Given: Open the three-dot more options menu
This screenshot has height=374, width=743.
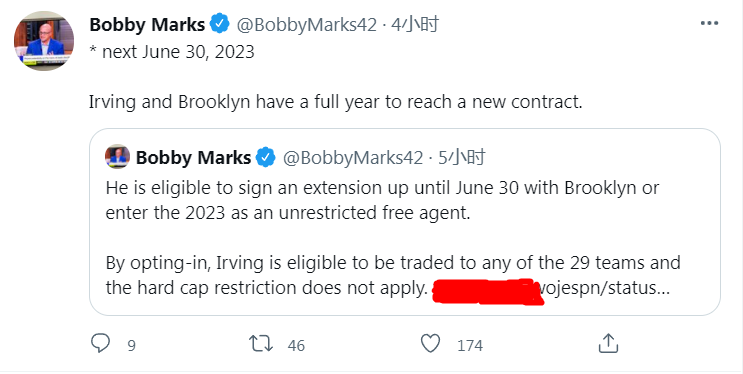Looking at the screenshot, I should point(709,23).
